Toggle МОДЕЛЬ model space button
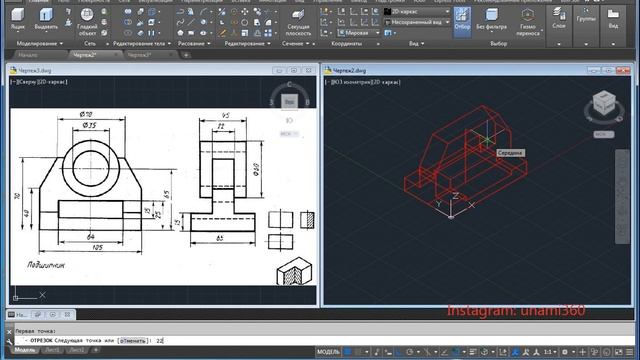 pyautogui.click(x=328, y=352)
